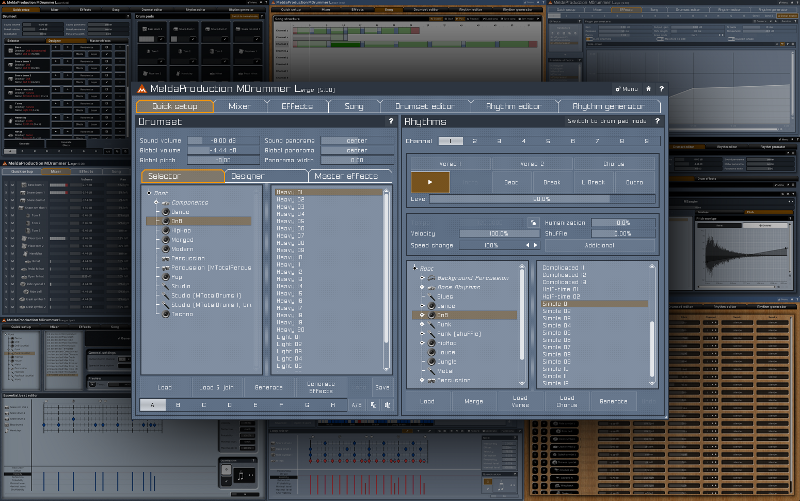Viewport: 800px width, 501px height.
Task: Click the Dance drum icon in Drumset tree
Action: (166, 212)
